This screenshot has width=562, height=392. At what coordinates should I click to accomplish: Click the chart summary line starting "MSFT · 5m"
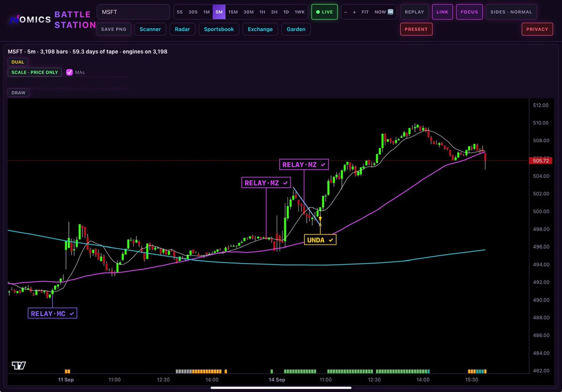tap(88, 52)
